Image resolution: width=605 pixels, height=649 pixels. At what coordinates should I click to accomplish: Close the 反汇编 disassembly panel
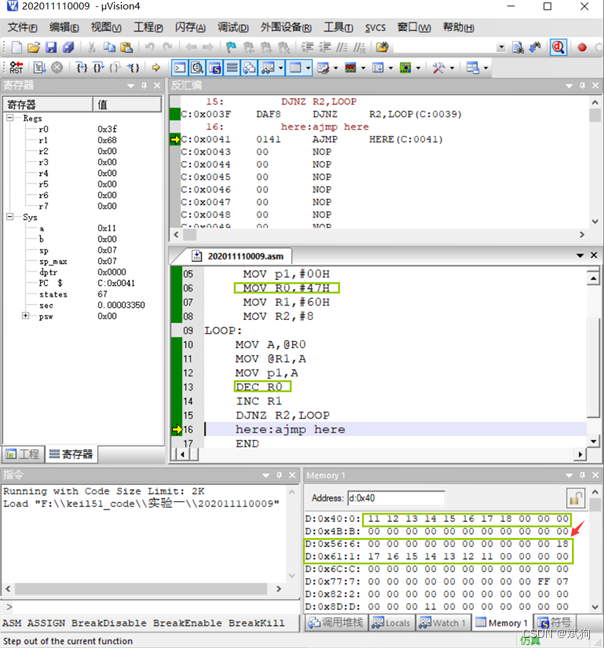[x=595, y=85]
